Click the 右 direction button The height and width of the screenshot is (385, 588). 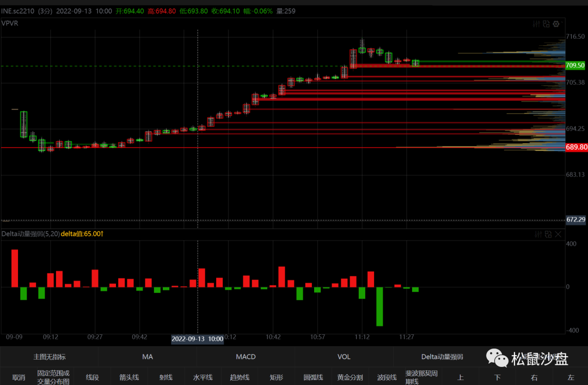[x=534, y=377]
